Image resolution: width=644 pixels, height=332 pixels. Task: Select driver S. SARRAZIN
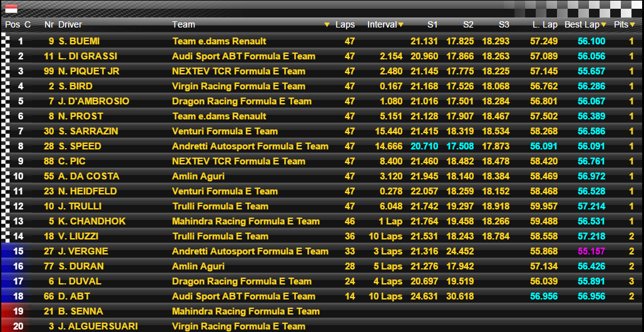point(88,131)
